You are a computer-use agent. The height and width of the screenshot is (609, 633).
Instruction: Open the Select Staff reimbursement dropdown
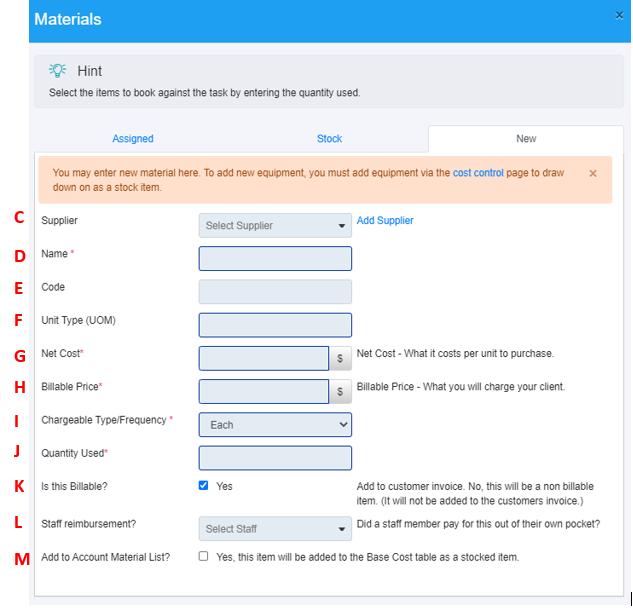pos(275,529)
